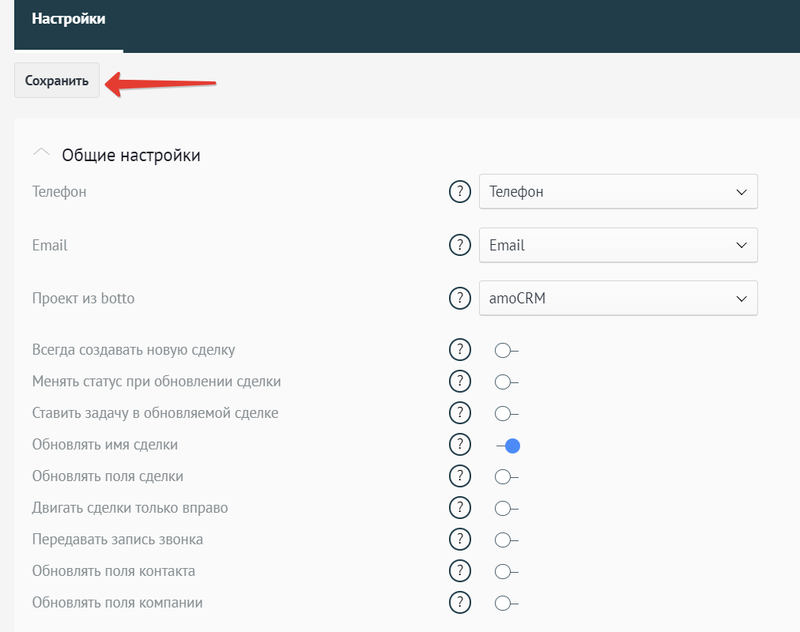The image size is (800, 632).
Task: Open help icon for Проект из botto
Action: [459, 298]
